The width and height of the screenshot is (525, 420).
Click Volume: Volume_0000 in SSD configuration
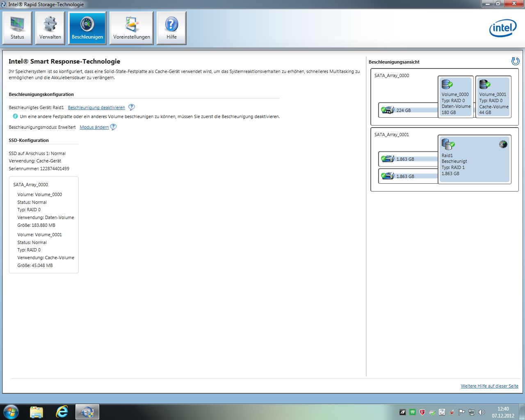pyautogui.click(x=39, y=194)
